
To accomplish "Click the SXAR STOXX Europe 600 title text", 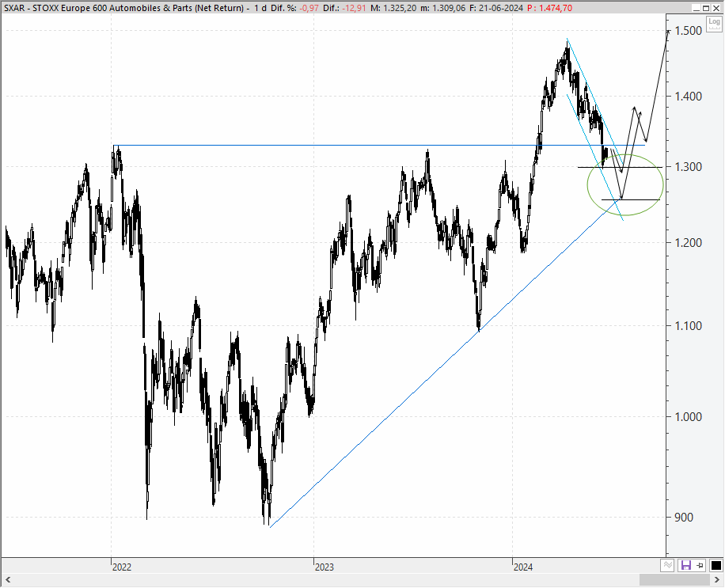I will click(123, 8).
